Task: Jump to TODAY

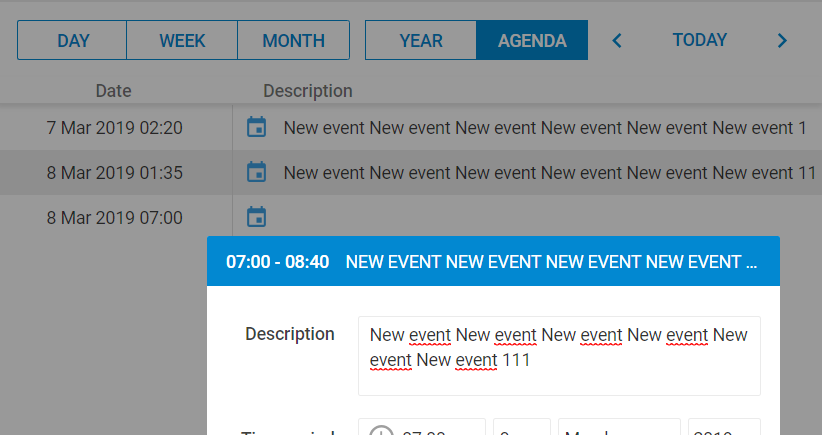Action: coord(700,40)
